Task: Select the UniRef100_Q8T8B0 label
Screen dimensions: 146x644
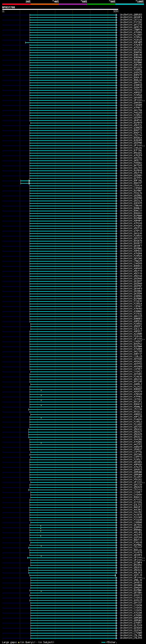Action: tap(131, 593)
